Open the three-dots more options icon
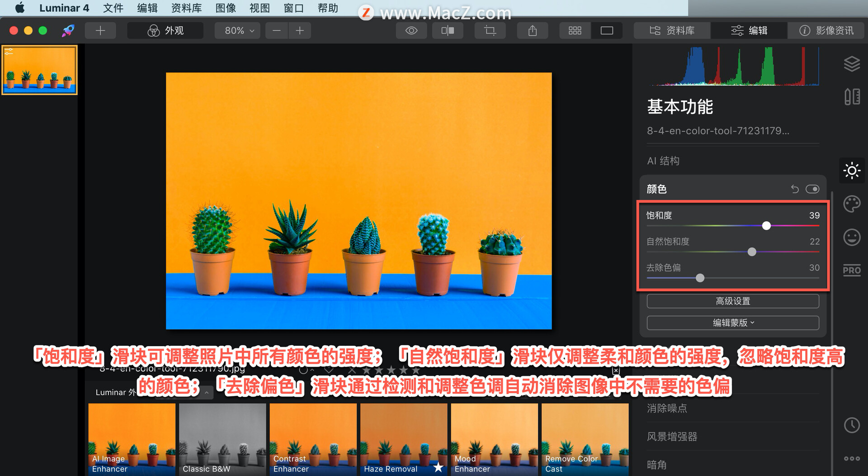Screen dimensions: 868x476 click(x=852, y=458)
